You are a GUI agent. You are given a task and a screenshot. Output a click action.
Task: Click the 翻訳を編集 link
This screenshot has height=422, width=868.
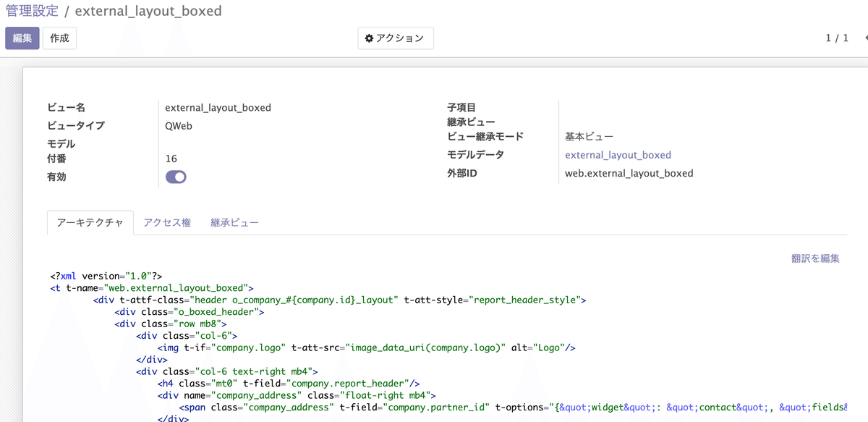pyautogui.click(x=817, y=258)
